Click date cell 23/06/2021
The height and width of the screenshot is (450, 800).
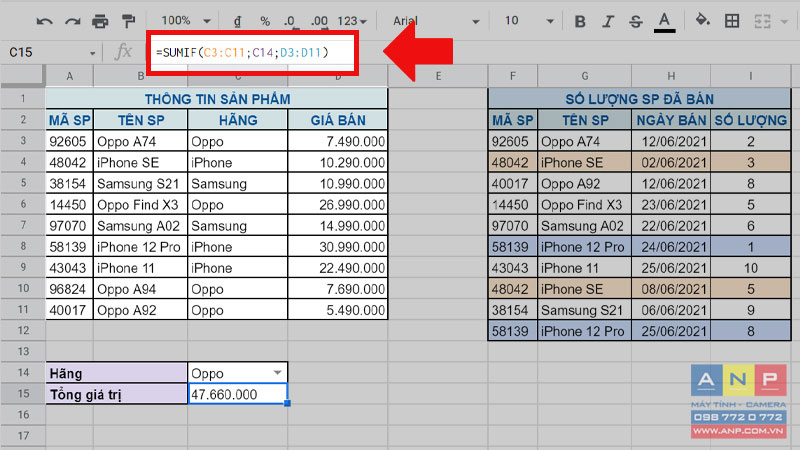pos(671,205)
